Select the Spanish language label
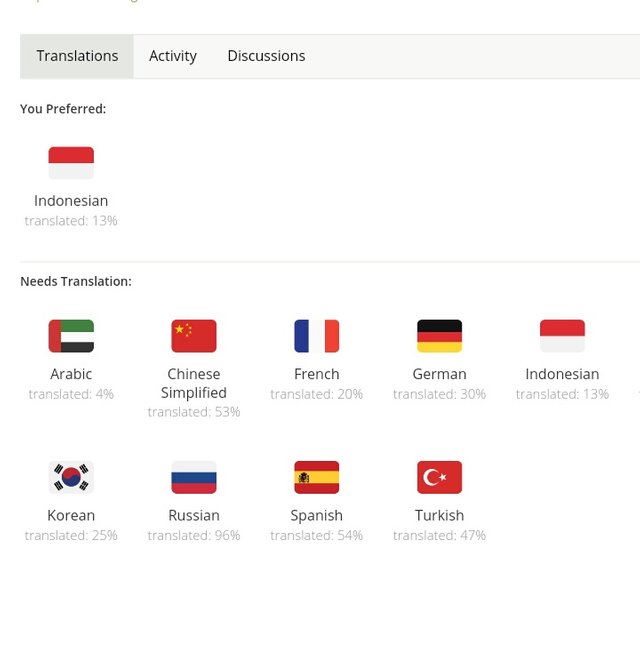 317,516
